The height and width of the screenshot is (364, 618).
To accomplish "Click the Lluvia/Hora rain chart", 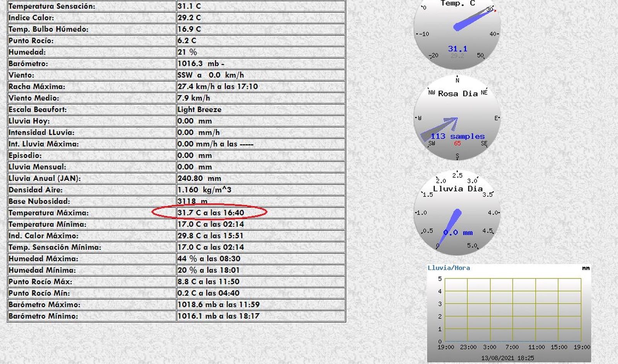I will click(509, 313).
